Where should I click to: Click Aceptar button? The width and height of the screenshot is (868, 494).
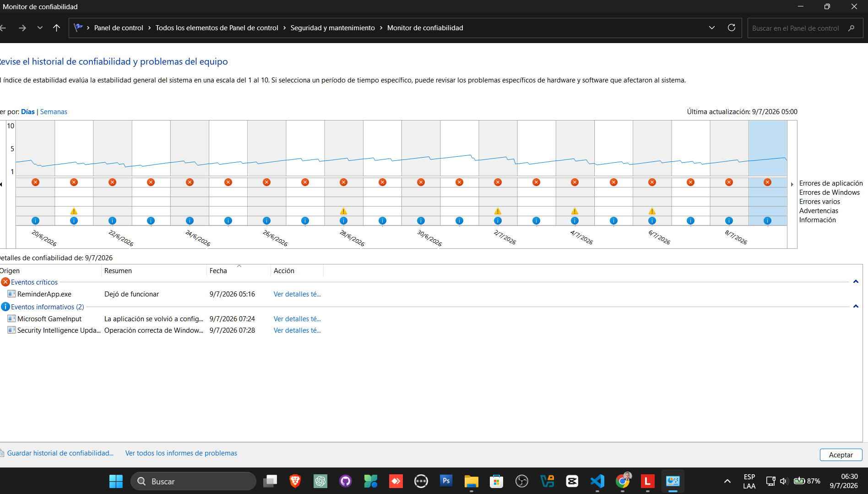[x=841, y=455]
